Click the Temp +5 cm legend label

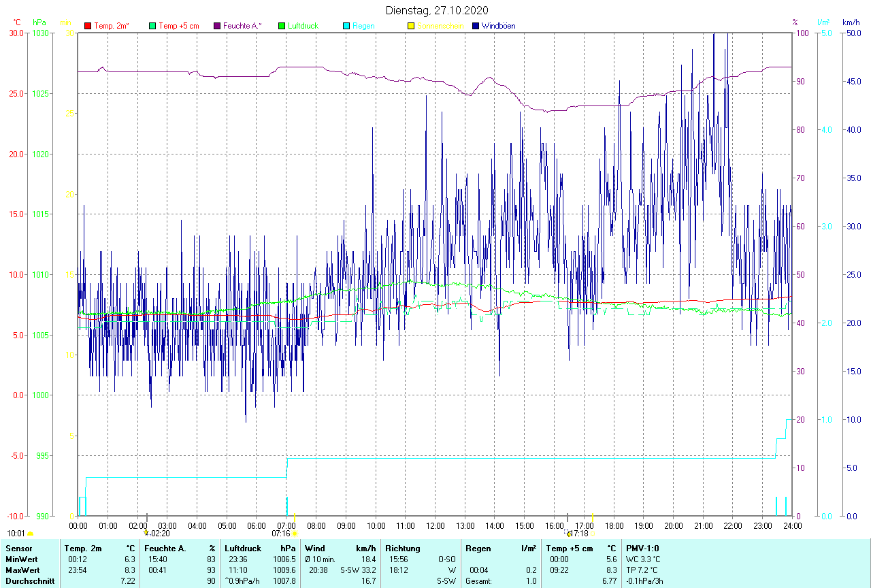click(178, 26)
